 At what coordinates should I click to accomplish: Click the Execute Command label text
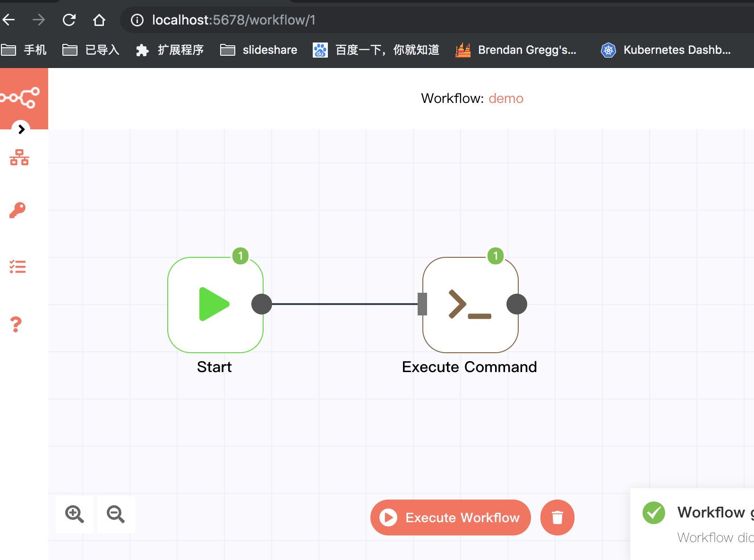point(470,367)
